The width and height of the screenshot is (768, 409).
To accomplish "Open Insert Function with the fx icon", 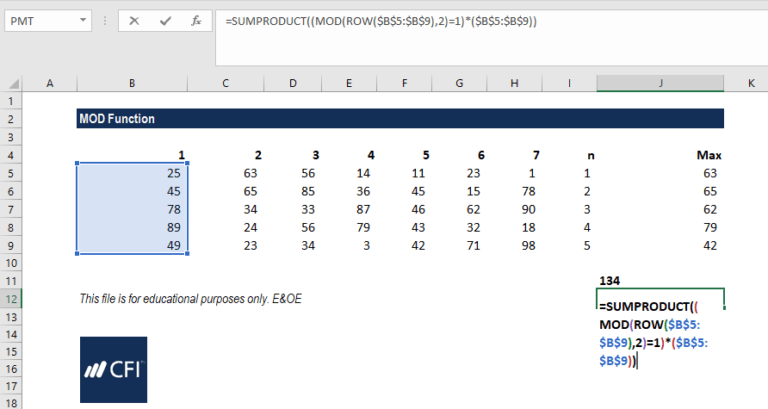I will (196, 21).
